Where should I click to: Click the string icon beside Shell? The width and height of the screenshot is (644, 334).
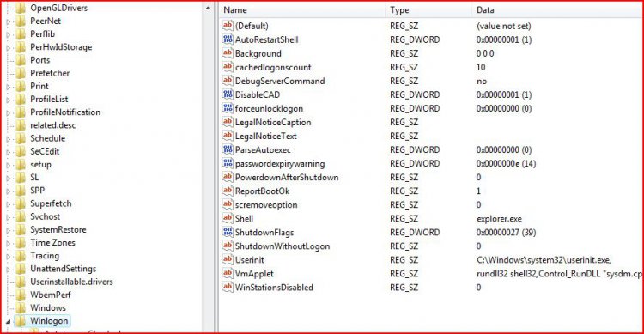[228, 218]
